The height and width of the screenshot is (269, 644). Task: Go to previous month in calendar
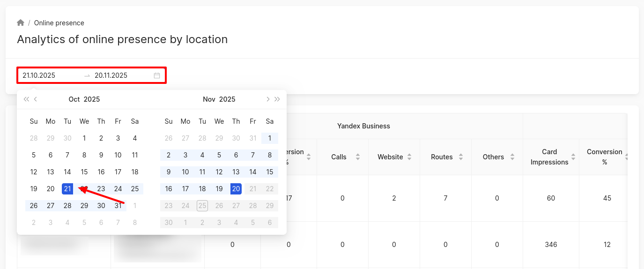click(36, 99)
